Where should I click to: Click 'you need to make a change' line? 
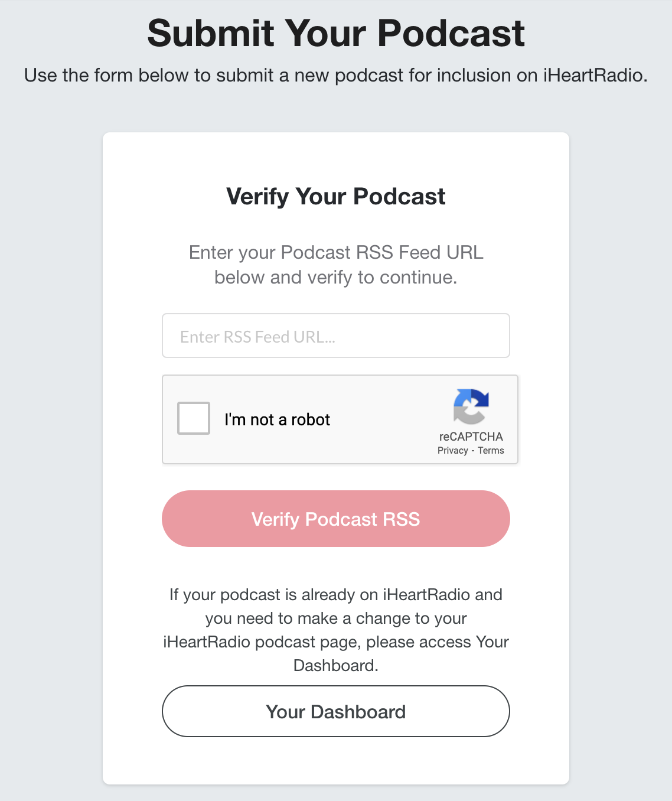pyautogui.click(x=335, y=618)
